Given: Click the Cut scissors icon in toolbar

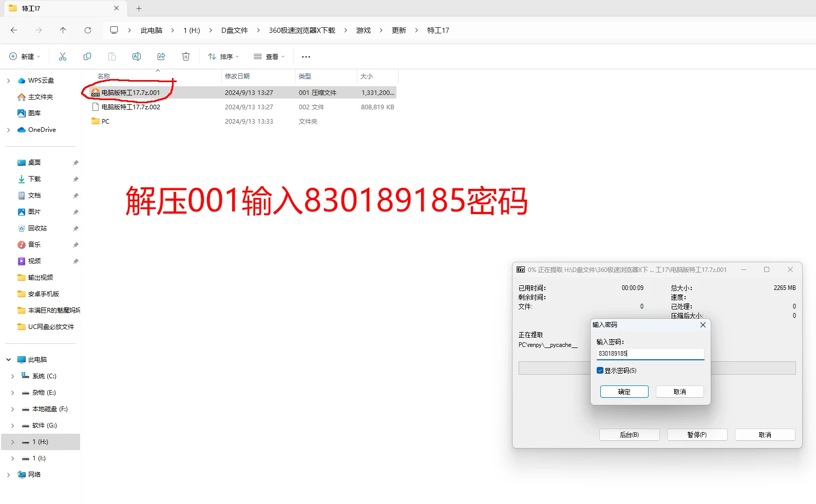Looking at the screenshot, I should click(63, 56).
